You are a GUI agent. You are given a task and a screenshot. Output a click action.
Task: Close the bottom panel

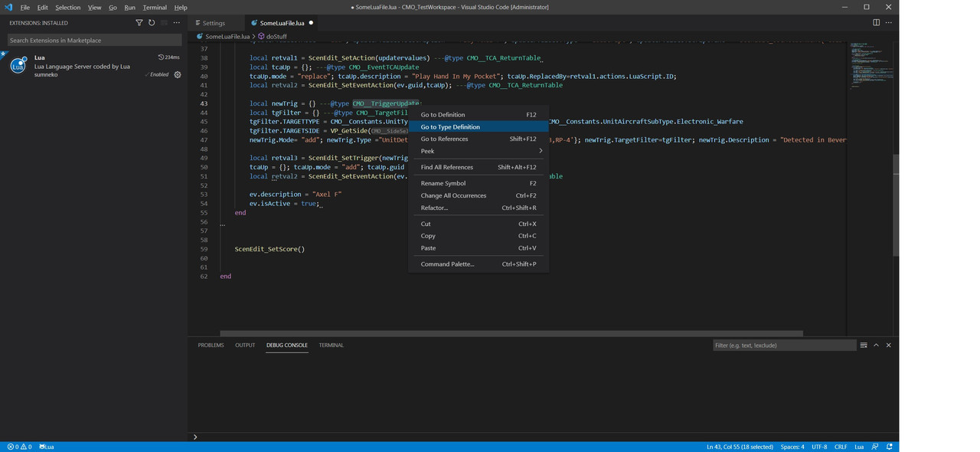tap(888, 346)
